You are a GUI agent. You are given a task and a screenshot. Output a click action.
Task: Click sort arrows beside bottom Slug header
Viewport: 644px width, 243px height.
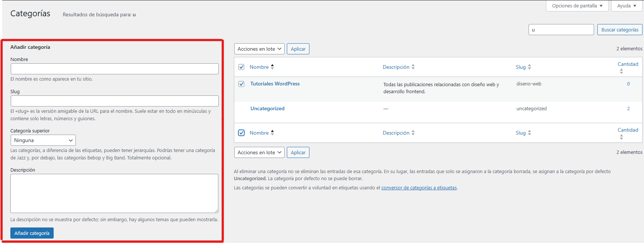point(529,133)
